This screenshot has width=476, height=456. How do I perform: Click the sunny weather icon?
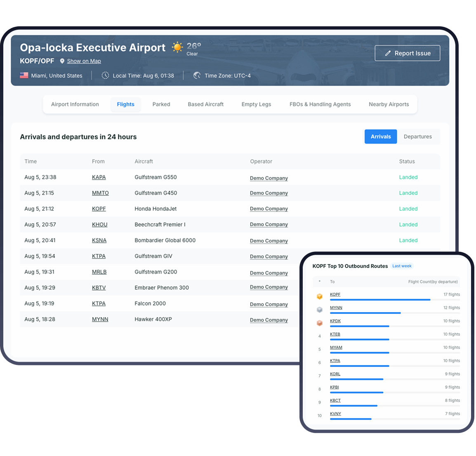[177, 47]
